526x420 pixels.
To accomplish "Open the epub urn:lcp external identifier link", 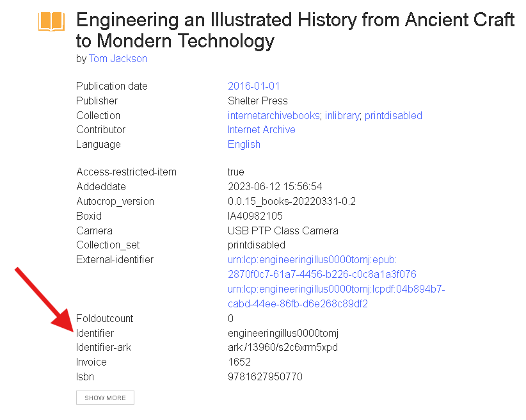I will coord(322,267).
